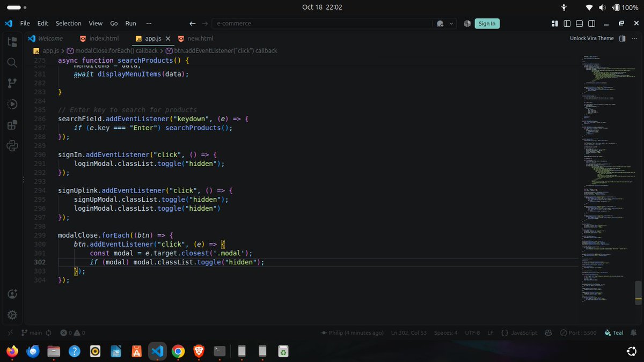Click the VS Code logo in title bar
This screenshot has width=644, height=362.
click(8, 24)
